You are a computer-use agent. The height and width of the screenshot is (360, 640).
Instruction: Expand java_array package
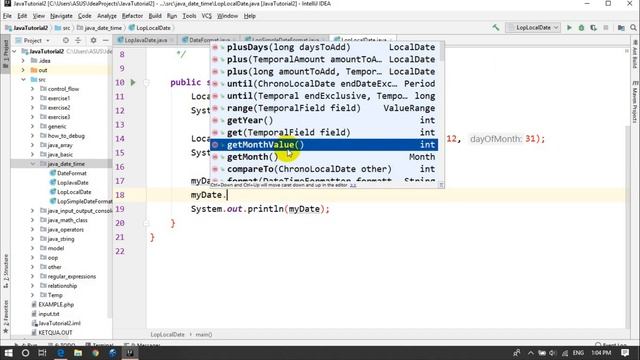coord(32,145)
